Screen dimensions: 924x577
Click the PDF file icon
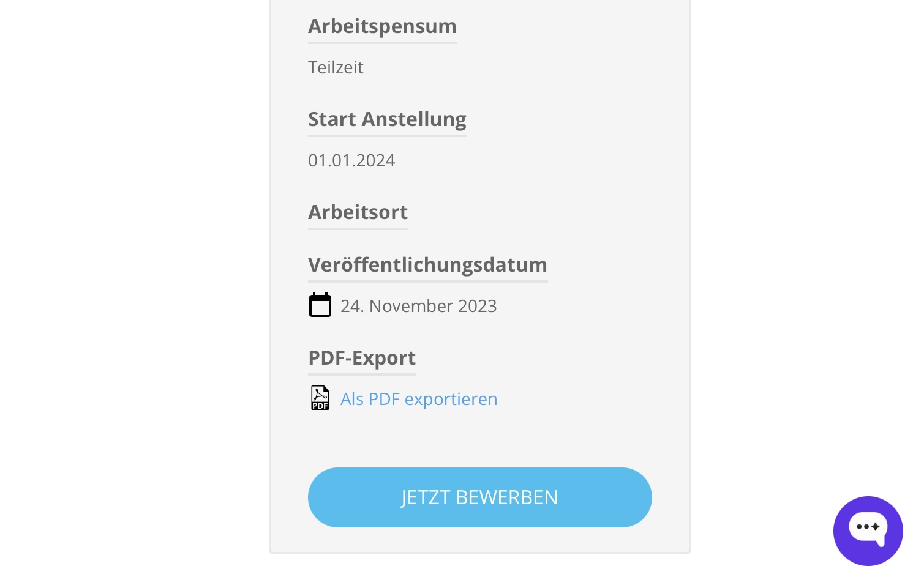point(320,398)
